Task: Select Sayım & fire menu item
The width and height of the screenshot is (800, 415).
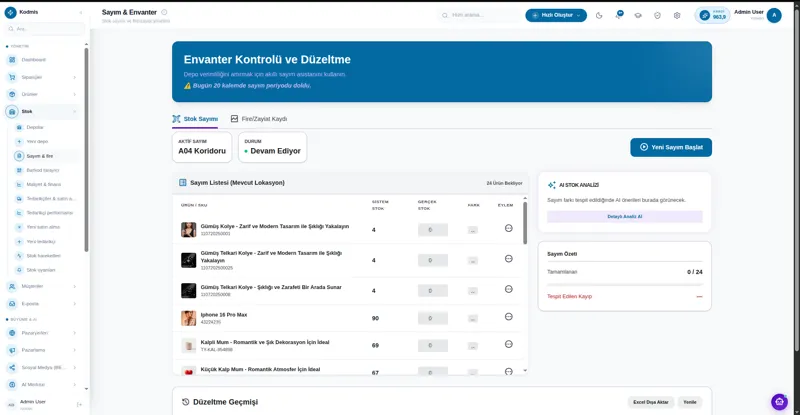Action: point(46,156)
